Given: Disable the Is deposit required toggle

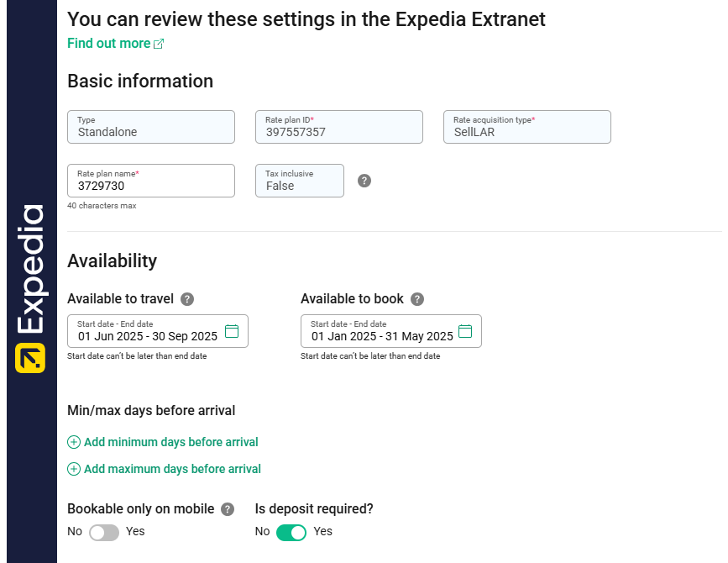Looking at the screenshot, I should point(291,532).
